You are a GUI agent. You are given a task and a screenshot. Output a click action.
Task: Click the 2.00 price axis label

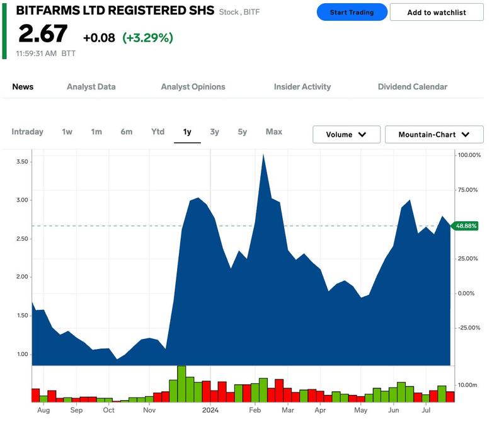[22, 277]
